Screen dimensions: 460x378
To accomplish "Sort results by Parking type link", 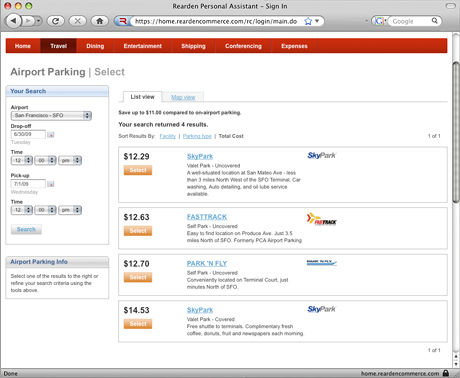I will tap(197, 136).
